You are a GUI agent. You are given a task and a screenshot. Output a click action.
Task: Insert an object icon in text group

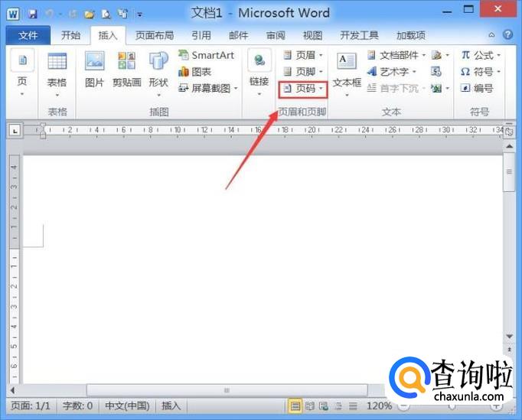pos(440,88)
